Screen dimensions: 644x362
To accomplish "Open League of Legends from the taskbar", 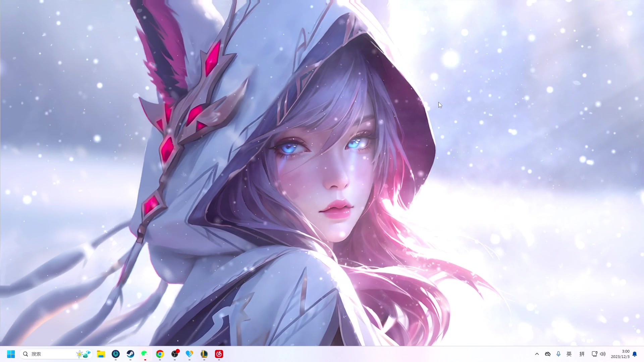I will 204,354.
